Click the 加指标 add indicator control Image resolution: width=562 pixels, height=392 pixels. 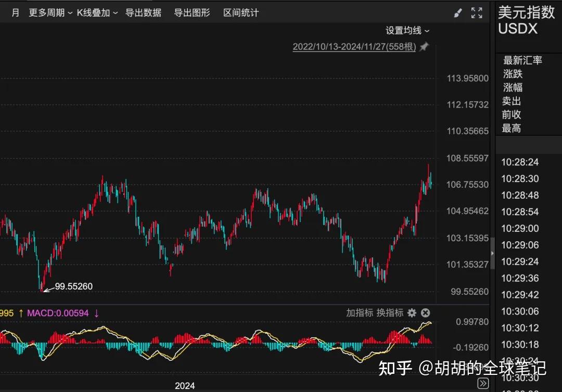click(x=359, y=313)
